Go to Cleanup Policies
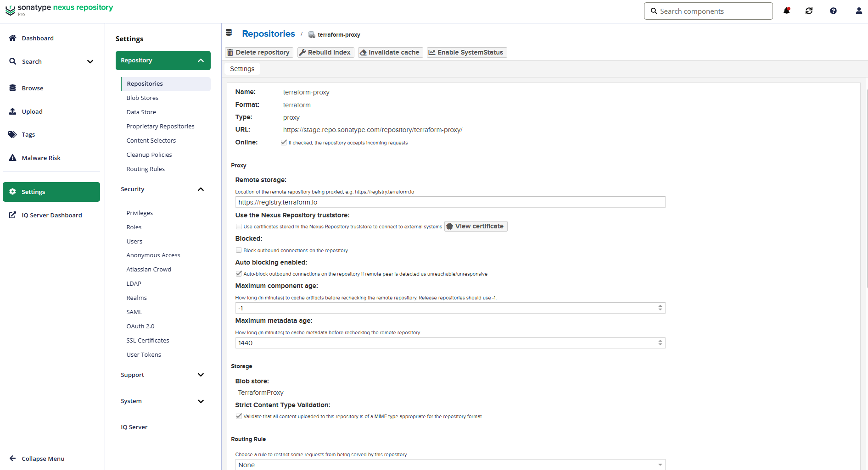 tap(149, 155)
